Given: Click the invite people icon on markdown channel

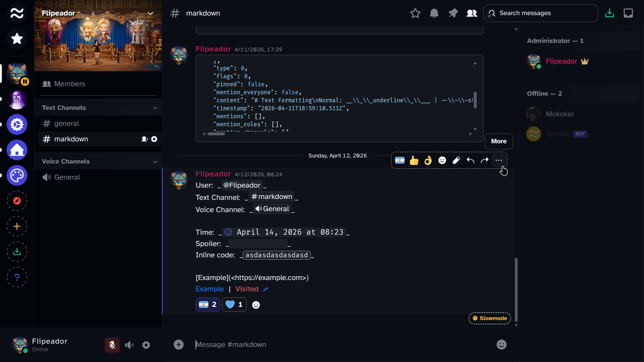Looking at the screenshot, I should click(x=145, y=139).
